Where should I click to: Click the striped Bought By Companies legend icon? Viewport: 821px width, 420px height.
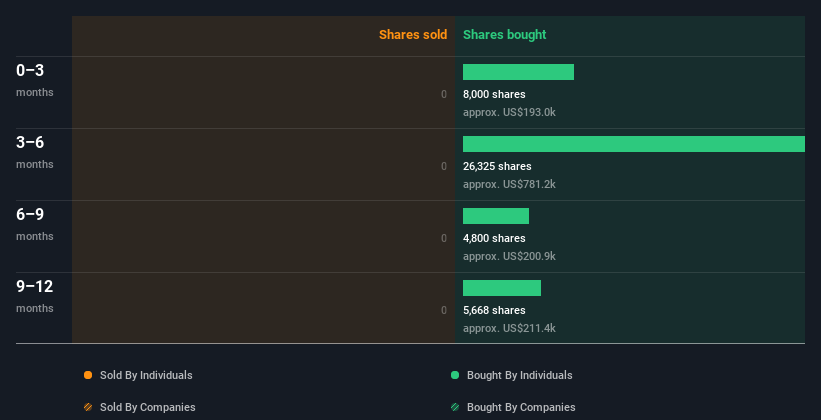point(454,407)
